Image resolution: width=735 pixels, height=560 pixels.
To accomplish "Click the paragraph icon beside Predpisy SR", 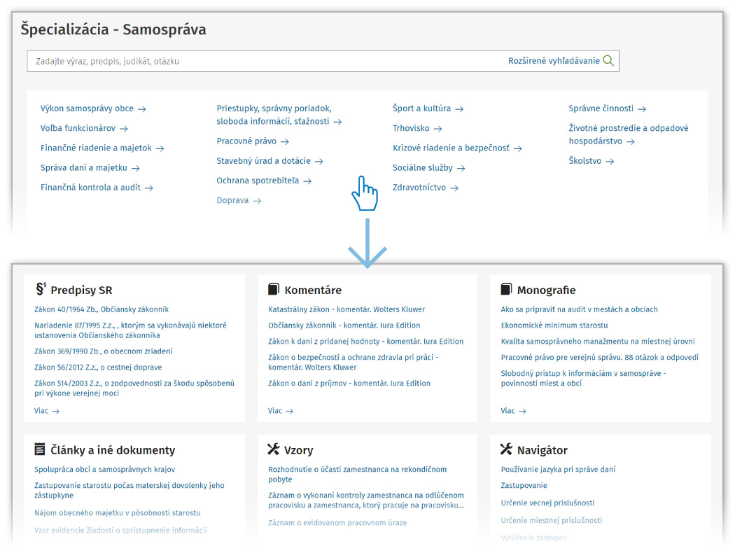I will pyautogui.click(x=41, y=289).
